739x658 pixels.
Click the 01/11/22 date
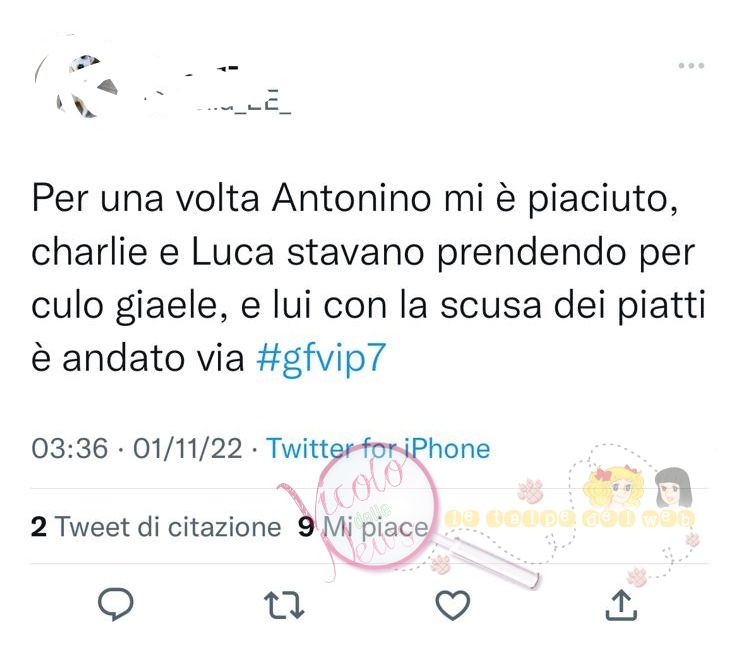click(x=188, y=448)
